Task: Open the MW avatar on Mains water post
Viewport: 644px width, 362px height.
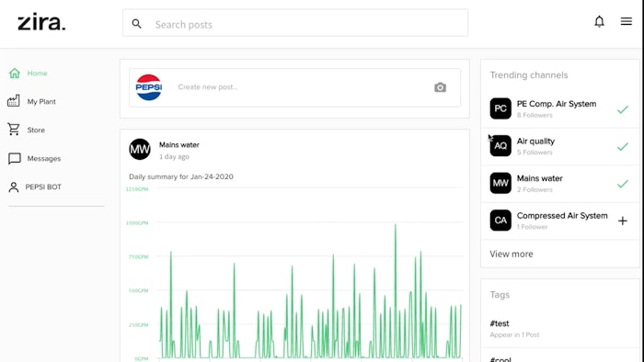Action: click(x=140, y=149)
